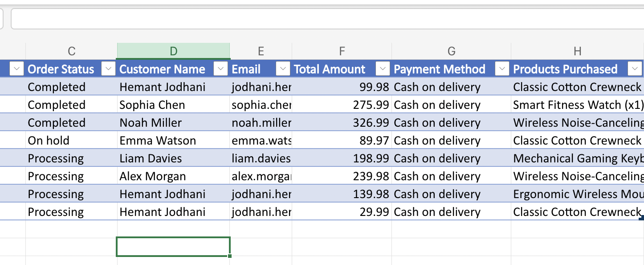This screenshot has height=265, width=644.
Task: Select Hemant Jodhani cell in the 139.98 row
Action: (x=173, y=194)
